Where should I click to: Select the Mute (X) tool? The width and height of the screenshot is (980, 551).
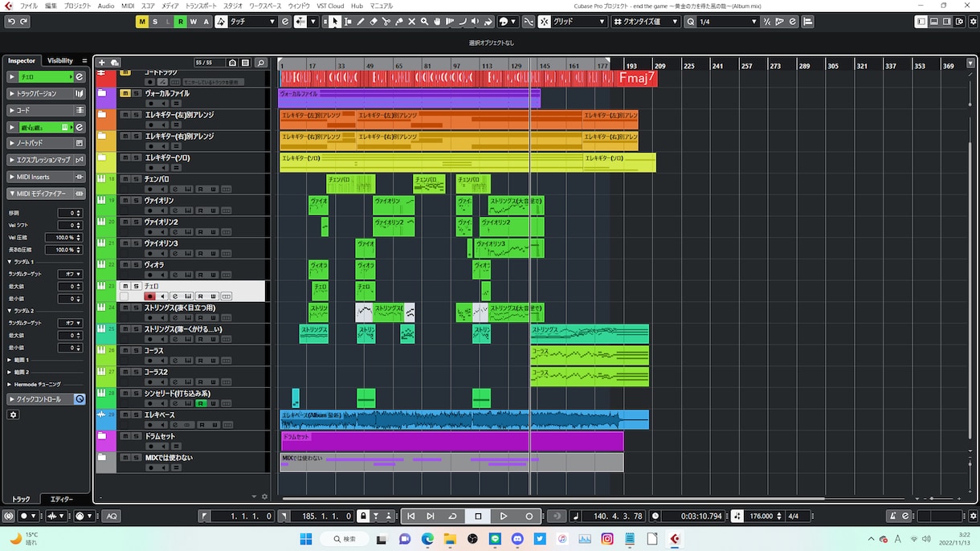(x=412, y=22)
